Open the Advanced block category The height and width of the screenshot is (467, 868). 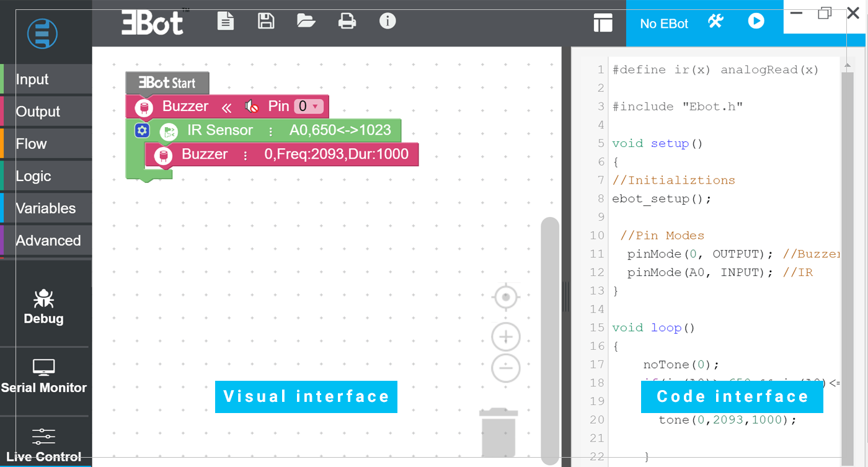point(46,241)
